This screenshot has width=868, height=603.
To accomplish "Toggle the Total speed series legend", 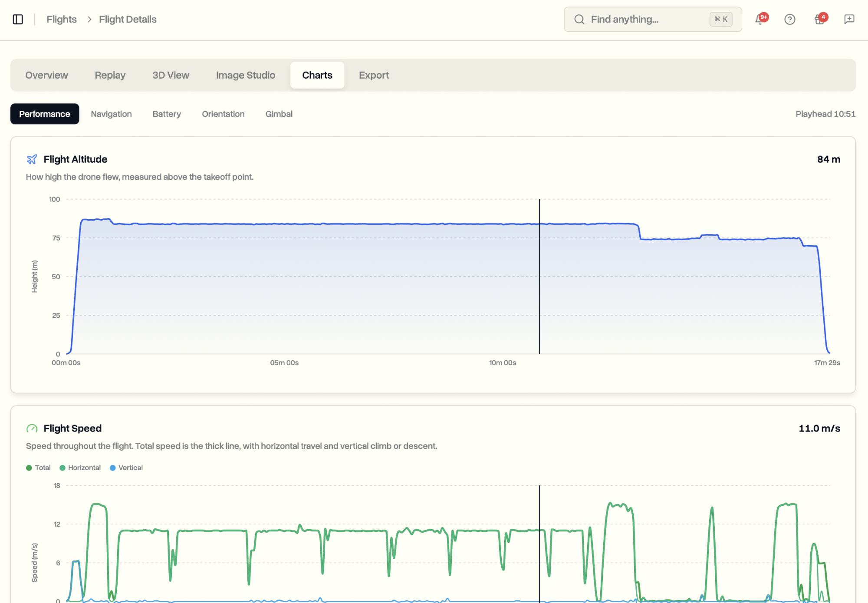I will (38, 468).
